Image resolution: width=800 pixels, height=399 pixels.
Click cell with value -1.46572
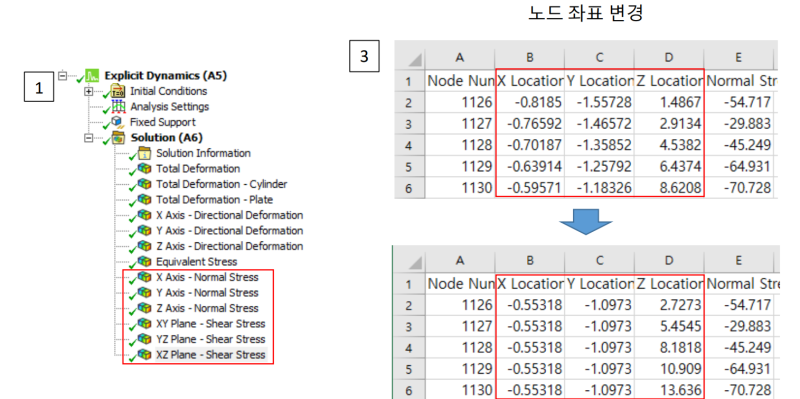tap(599, 124)
